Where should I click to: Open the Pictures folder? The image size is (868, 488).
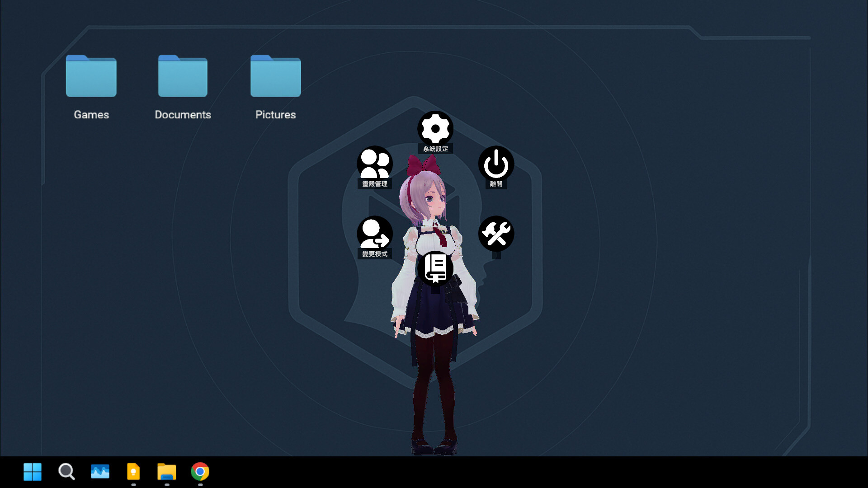click(275, 76)
